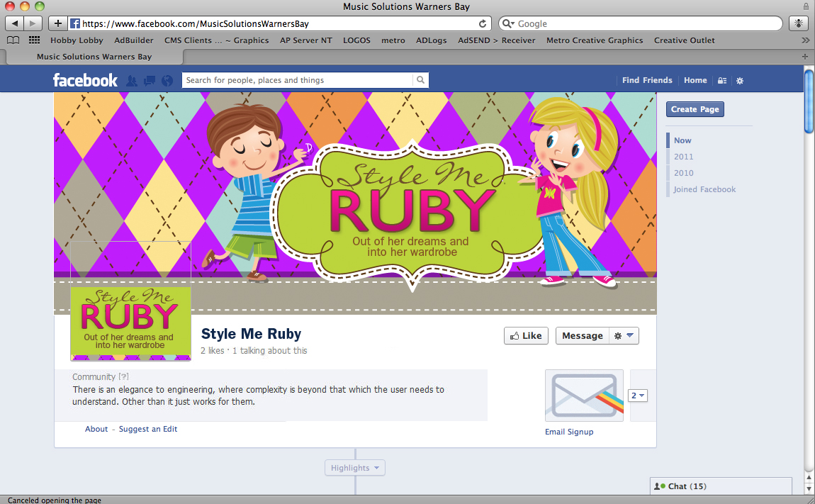
Task: Open AP Server NT bookmark
Action: pos(305,40)
